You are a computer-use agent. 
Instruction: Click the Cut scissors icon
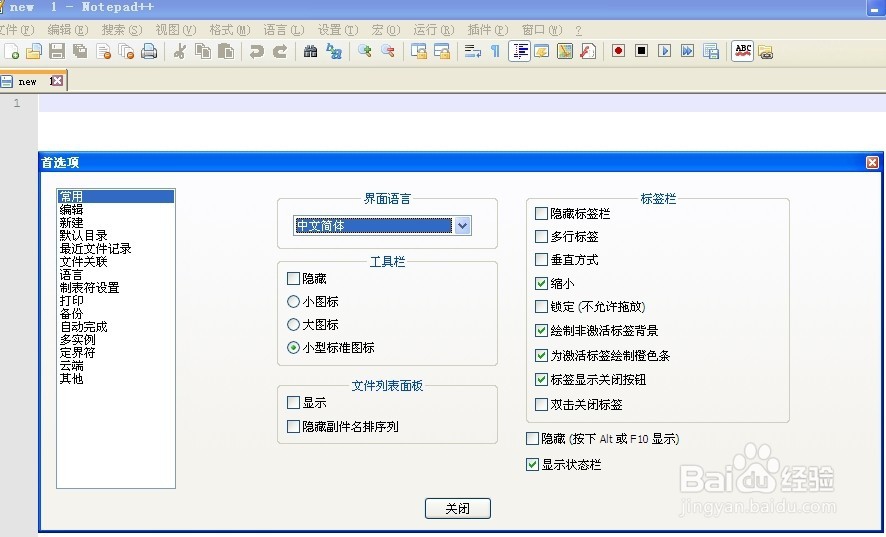click(x=180, y=51)
